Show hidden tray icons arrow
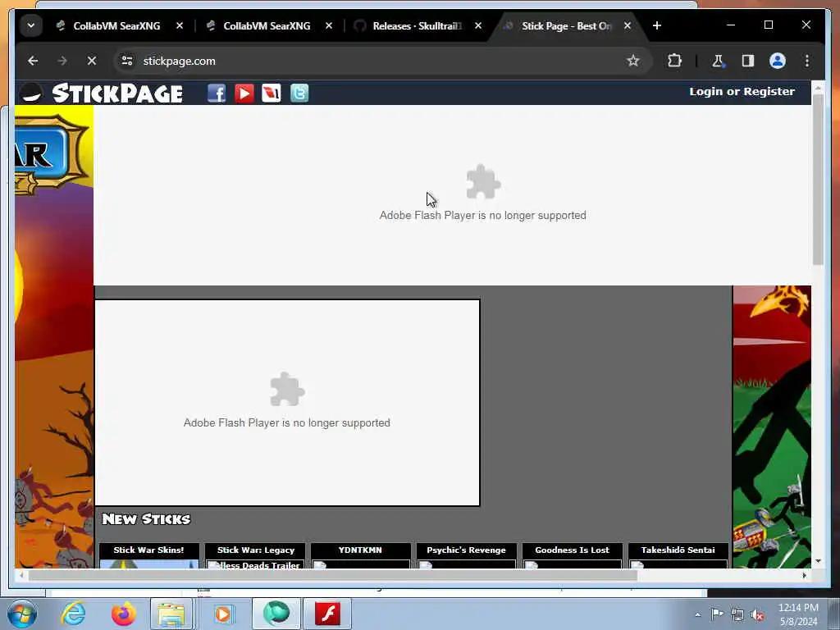840x630 pixels. 697,614
